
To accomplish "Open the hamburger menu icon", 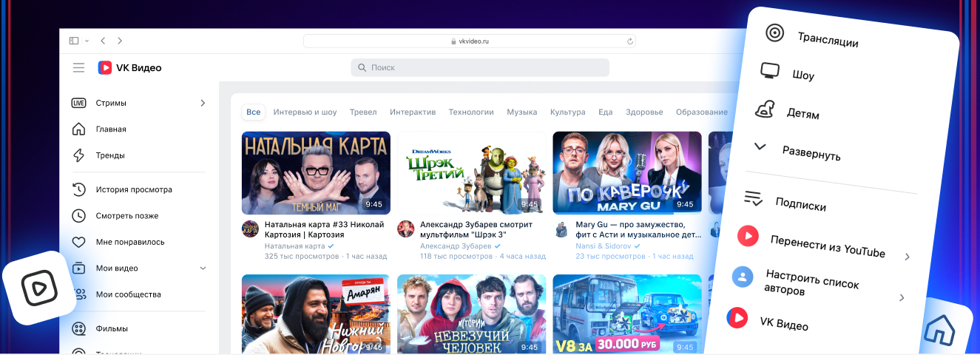I will (x=78, y=68).
